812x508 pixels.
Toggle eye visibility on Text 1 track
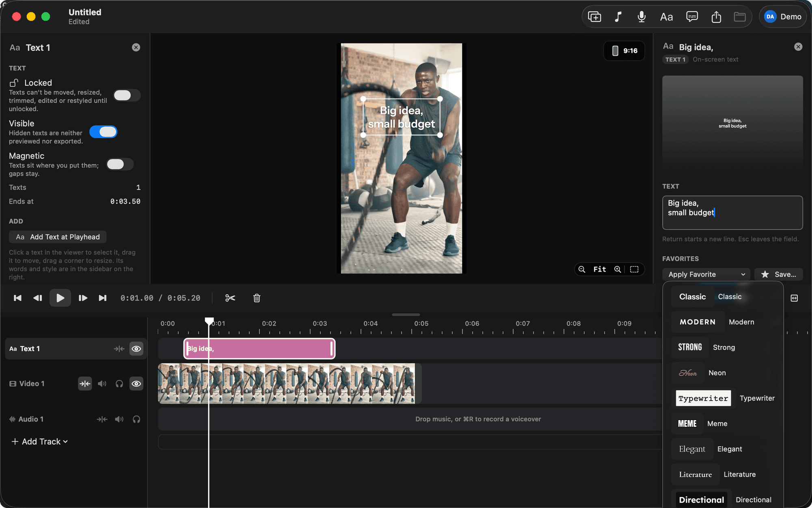[136, 349]
